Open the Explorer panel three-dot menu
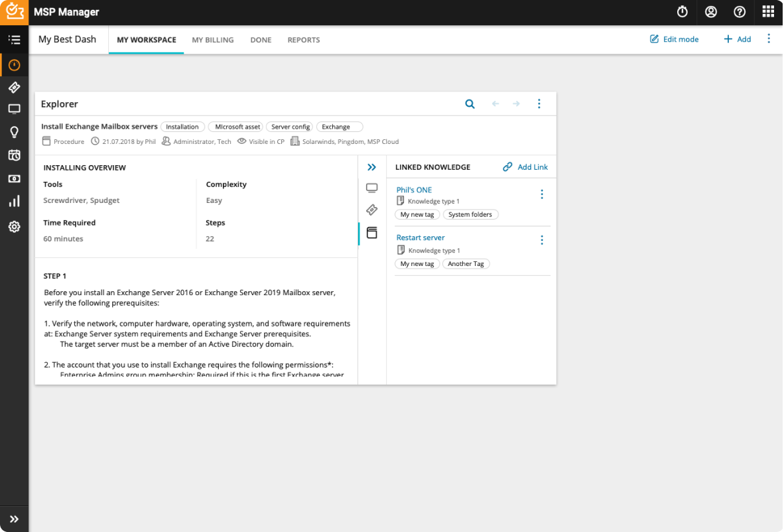This screenshot has height=532, width=784. tap(539, 103)
